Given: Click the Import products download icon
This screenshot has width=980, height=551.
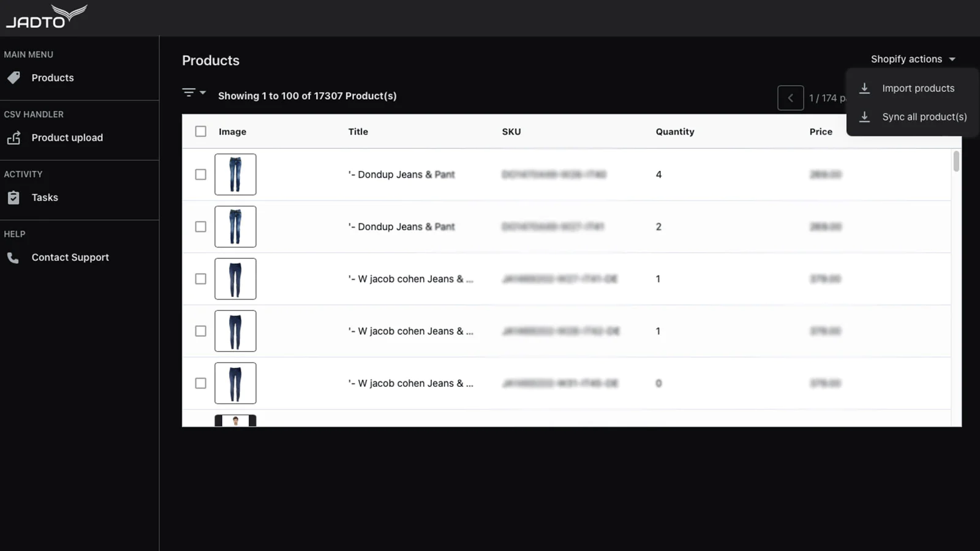Looking at the screenshot, I should pos(864,88).
